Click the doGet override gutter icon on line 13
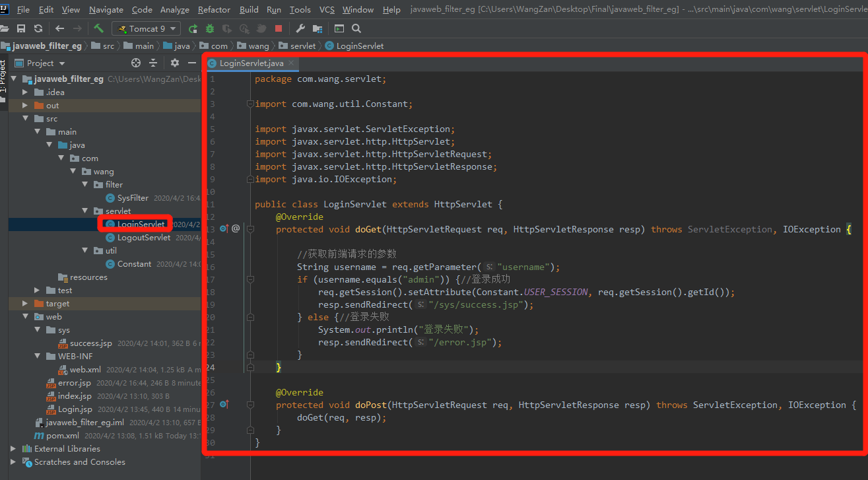Screen dimensions: 868x480 pos(224,228)
